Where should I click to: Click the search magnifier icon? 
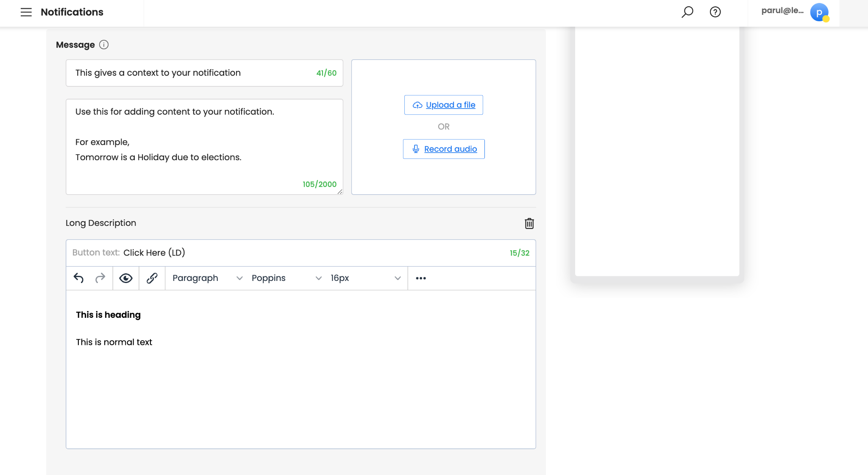(687, 12)
